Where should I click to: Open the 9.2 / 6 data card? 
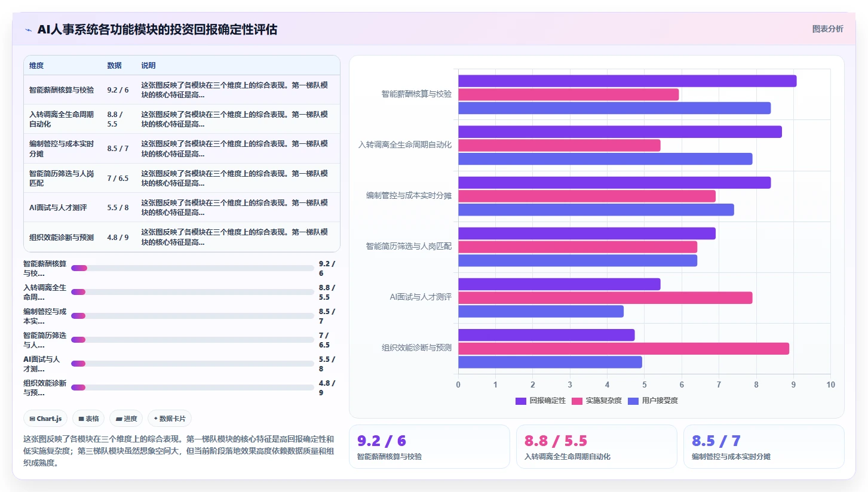click(429, 447)
